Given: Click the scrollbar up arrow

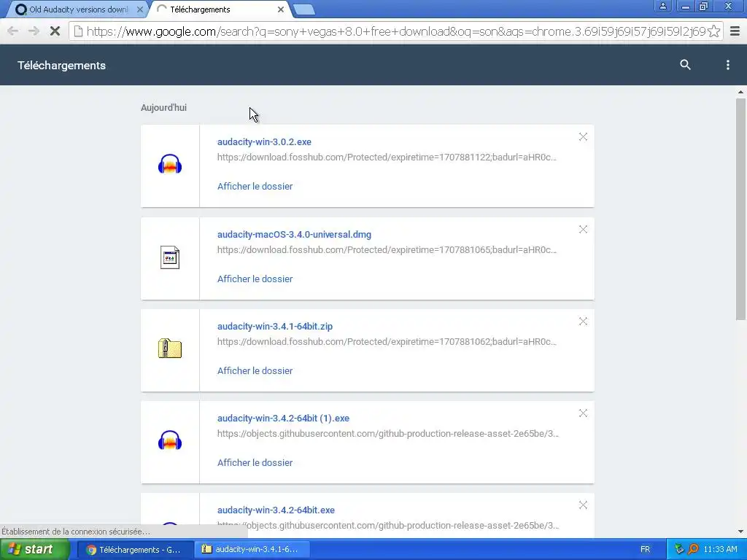Looking at the screenshot, I should tap(740, 92).
